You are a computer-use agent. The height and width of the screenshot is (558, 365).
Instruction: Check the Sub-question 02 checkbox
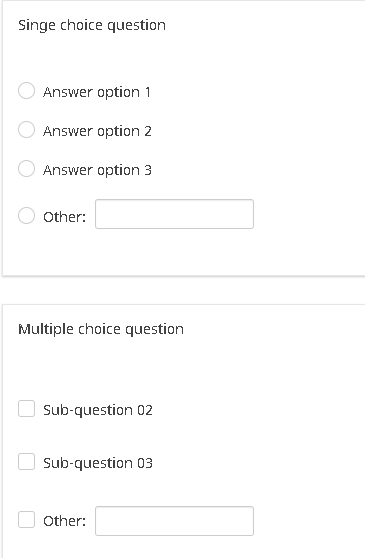click(x=26, y=409)
